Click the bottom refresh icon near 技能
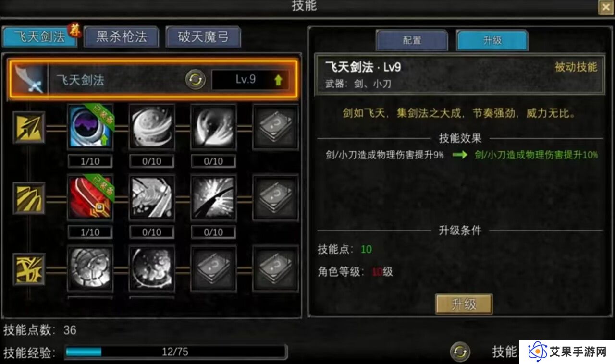 click(460, 352)
